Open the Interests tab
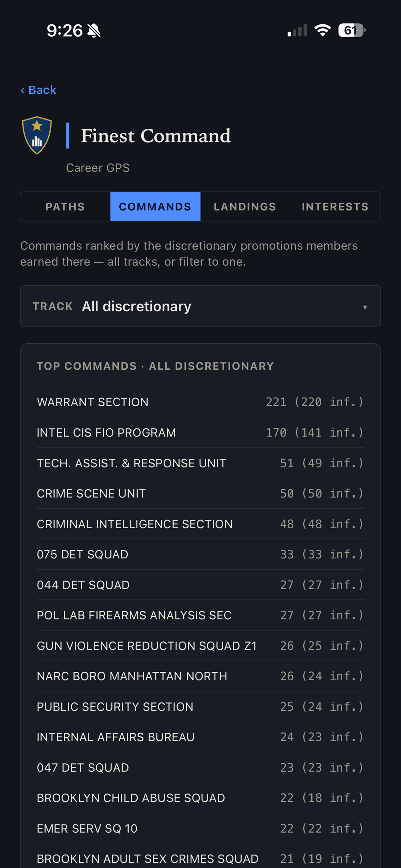The image size is (401, 868). (335, 207)
